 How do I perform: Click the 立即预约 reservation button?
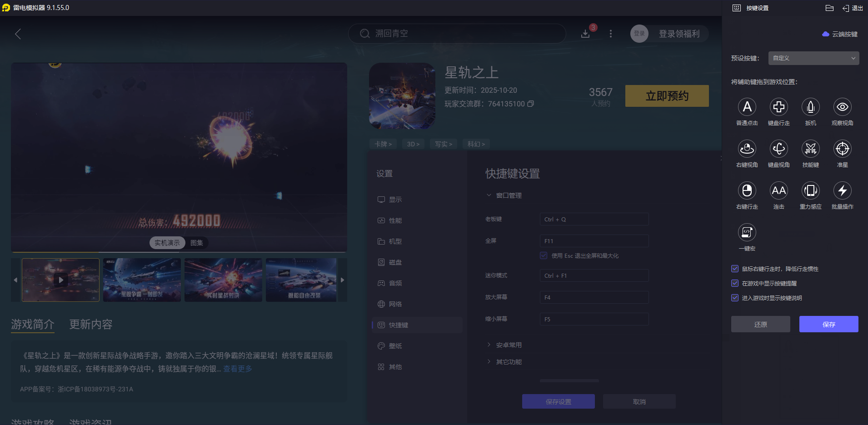coord(666,96)
